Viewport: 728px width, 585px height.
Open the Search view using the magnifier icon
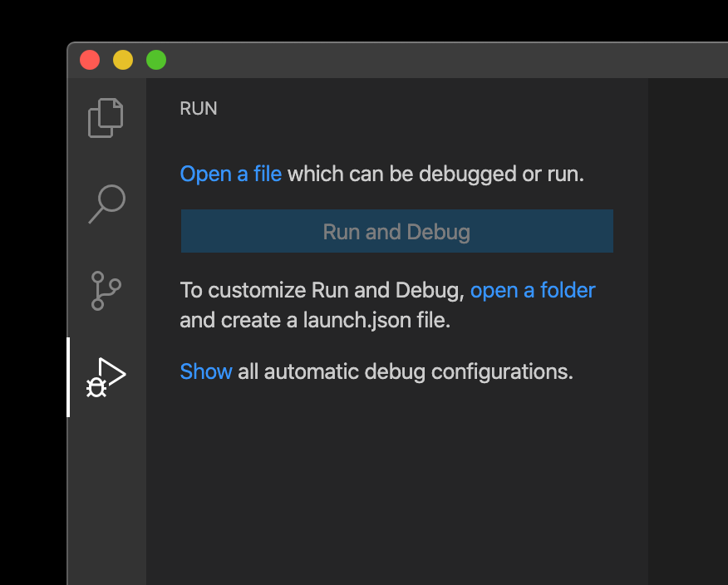click(106, 204)
